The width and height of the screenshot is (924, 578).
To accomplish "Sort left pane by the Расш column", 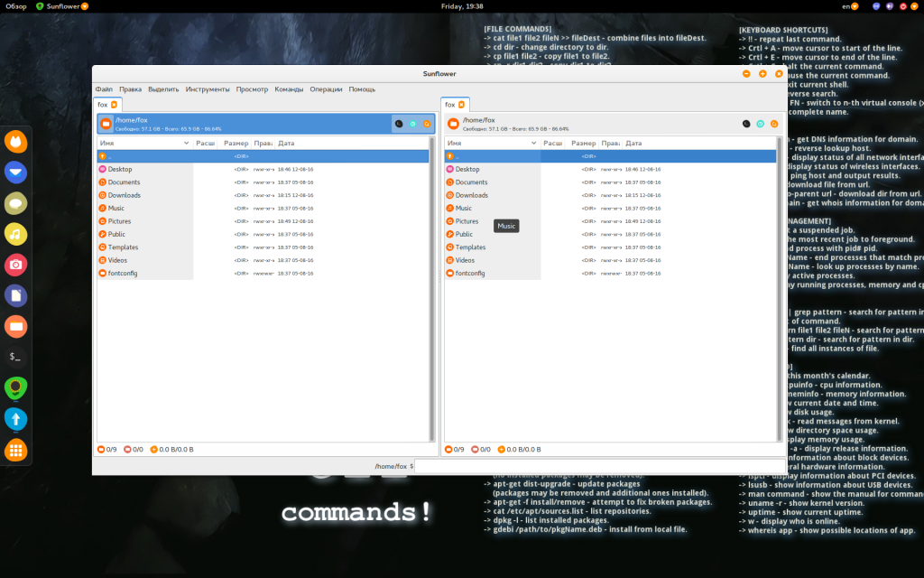I will (x=206, y=144).
